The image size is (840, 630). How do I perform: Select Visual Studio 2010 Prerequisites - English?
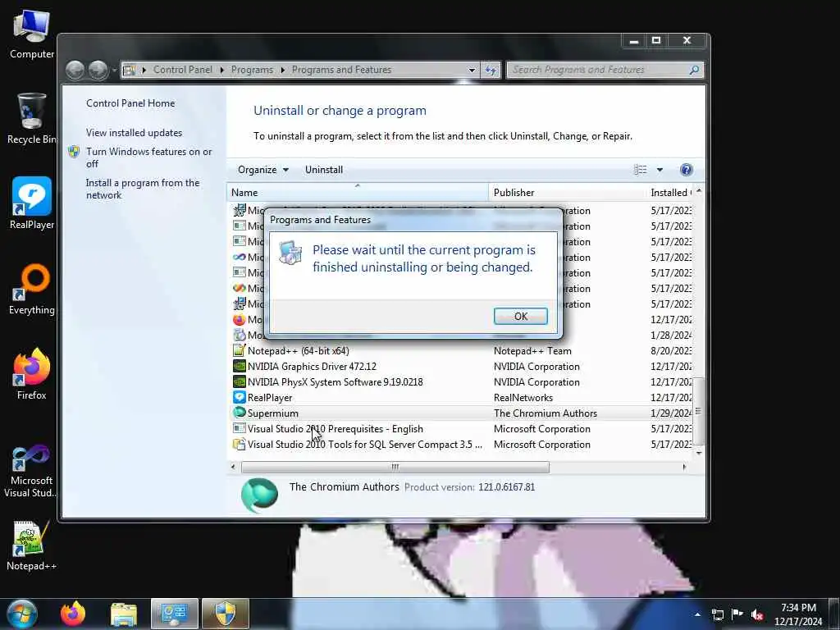point(461,428)
